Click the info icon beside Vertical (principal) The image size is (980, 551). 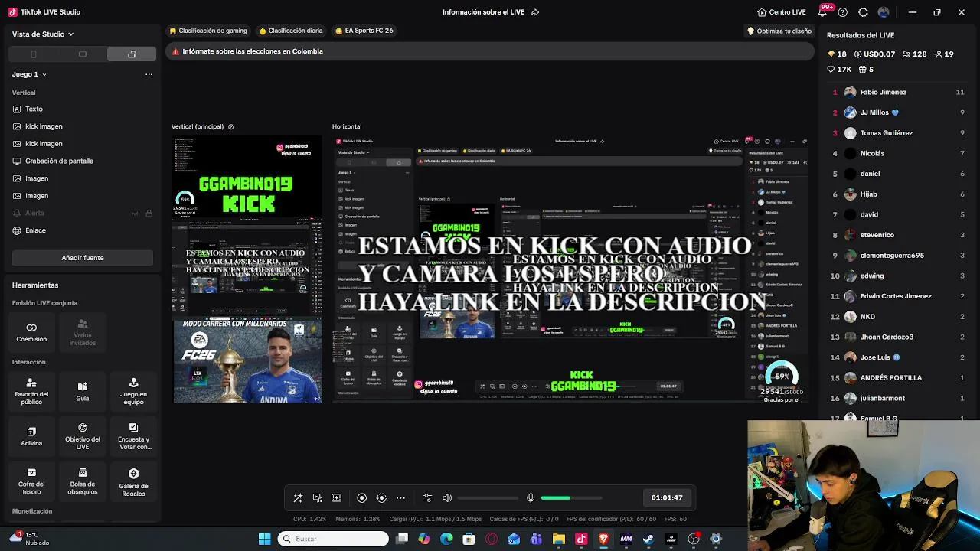[230, 126]
